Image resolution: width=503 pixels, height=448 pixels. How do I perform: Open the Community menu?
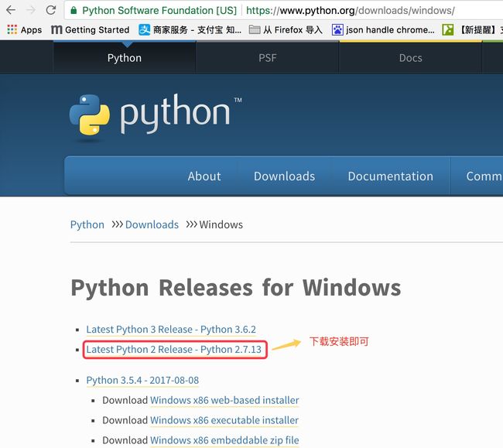pos(484,176)
